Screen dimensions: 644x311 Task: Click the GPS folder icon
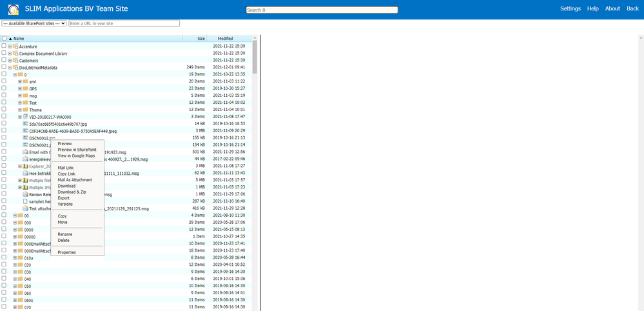[25, 88]
